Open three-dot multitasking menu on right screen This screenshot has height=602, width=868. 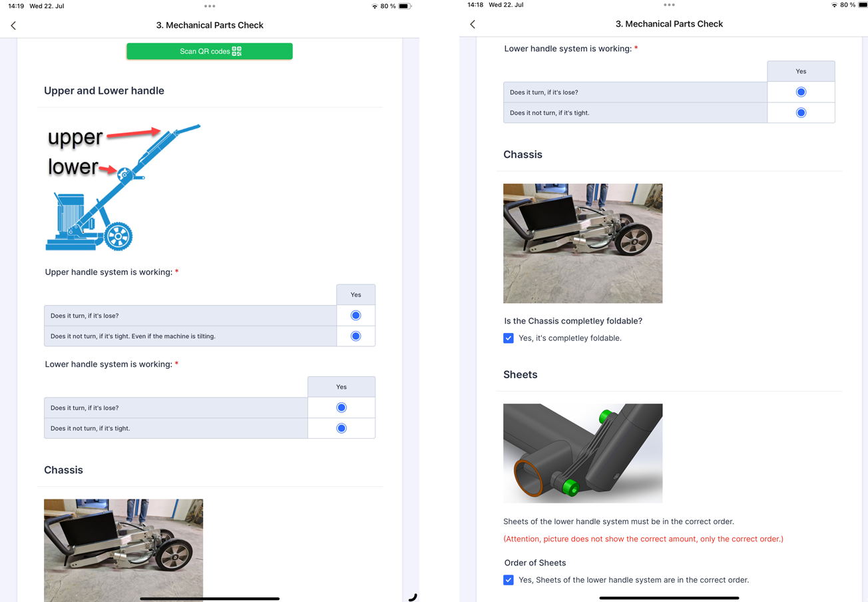coord(669,5)
